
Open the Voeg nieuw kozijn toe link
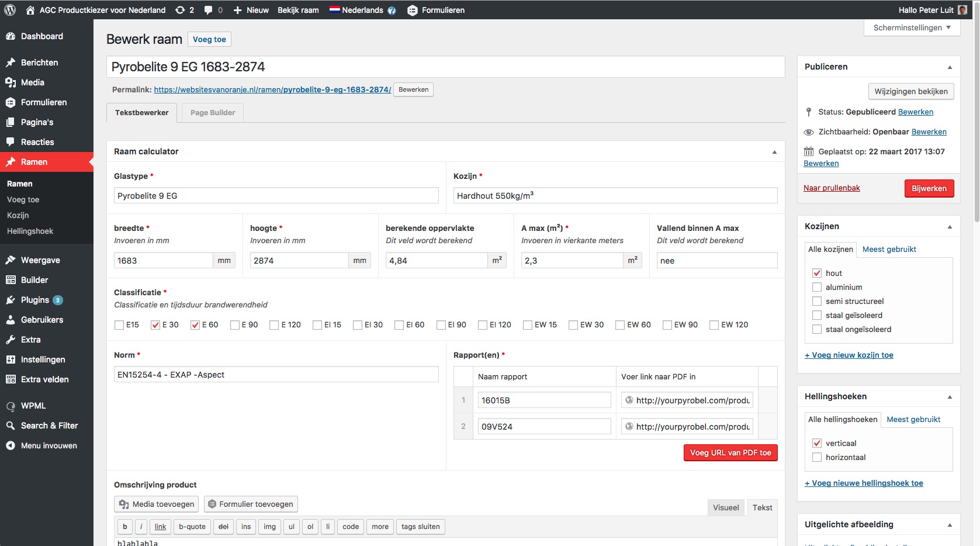(849, 355)
